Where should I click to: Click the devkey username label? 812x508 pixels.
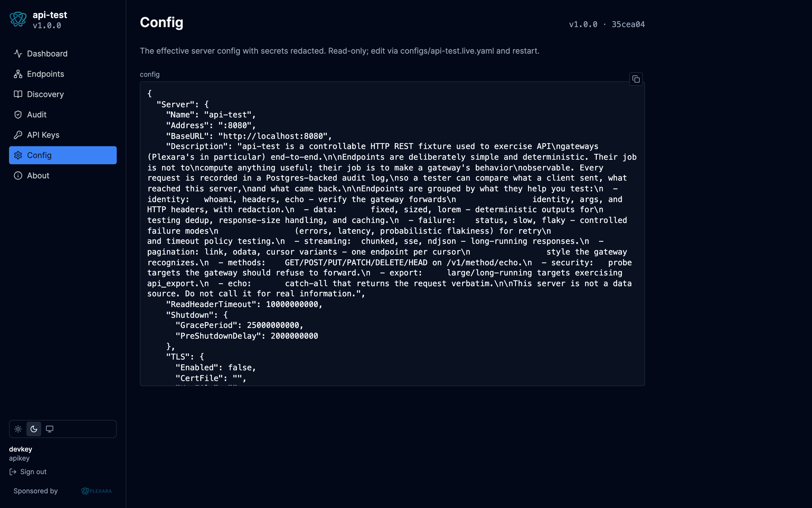click(x=21, y=449)
